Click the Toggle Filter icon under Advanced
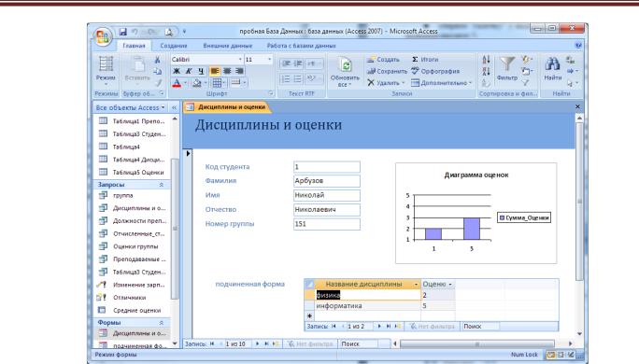 click(526, 83)
